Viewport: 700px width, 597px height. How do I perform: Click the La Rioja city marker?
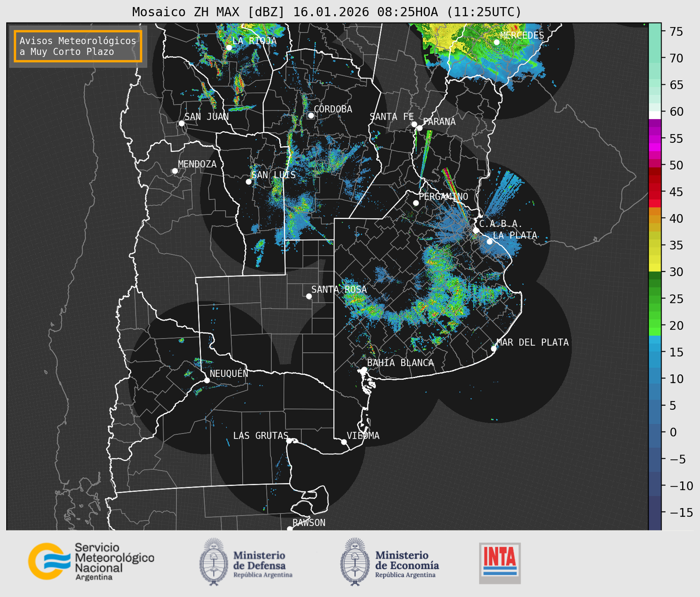point(229,48)
